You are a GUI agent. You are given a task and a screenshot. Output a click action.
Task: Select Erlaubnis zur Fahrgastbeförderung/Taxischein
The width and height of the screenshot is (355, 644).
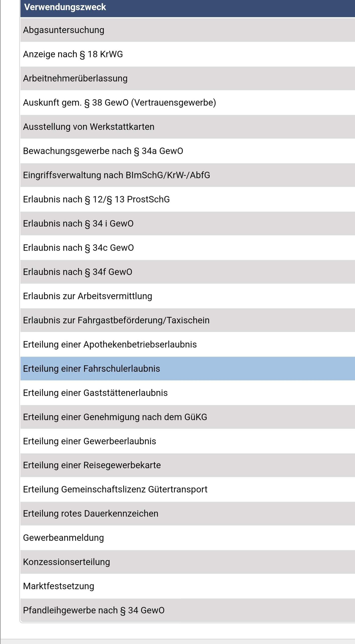(116, 320)
